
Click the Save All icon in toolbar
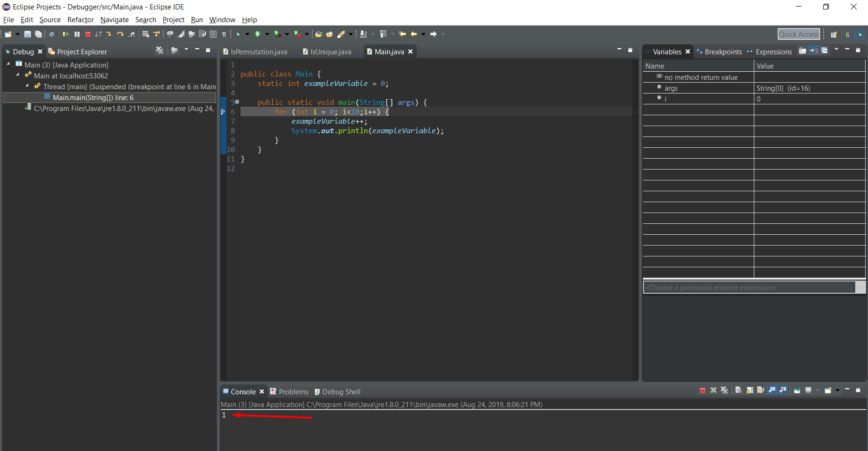coord(38,34)
